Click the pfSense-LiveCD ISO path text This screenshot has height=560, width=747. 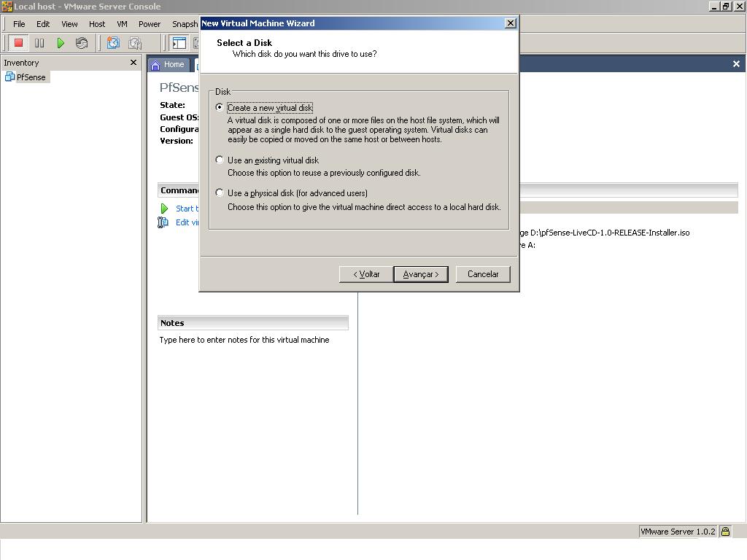click(610, 233)
